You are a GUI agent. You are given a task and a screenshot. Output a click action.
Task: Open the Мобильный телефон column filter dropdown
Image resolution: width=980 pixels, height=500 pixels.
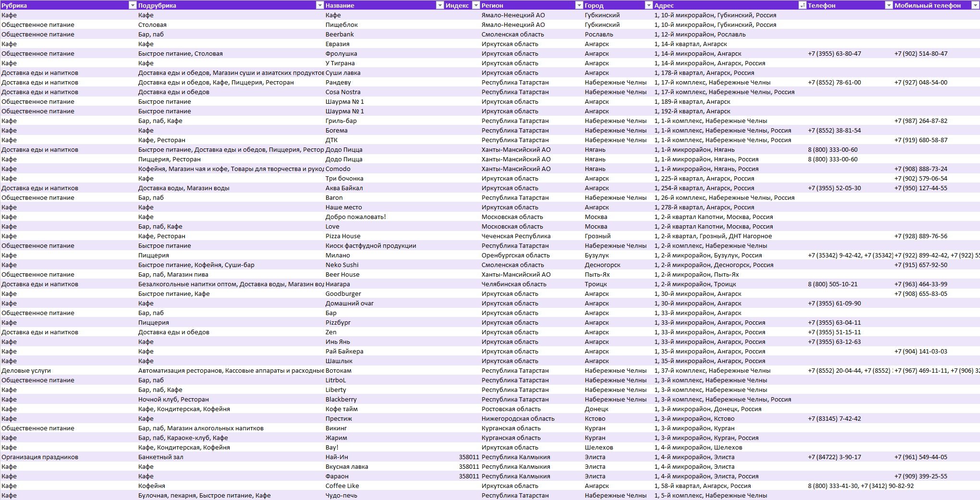975,5
